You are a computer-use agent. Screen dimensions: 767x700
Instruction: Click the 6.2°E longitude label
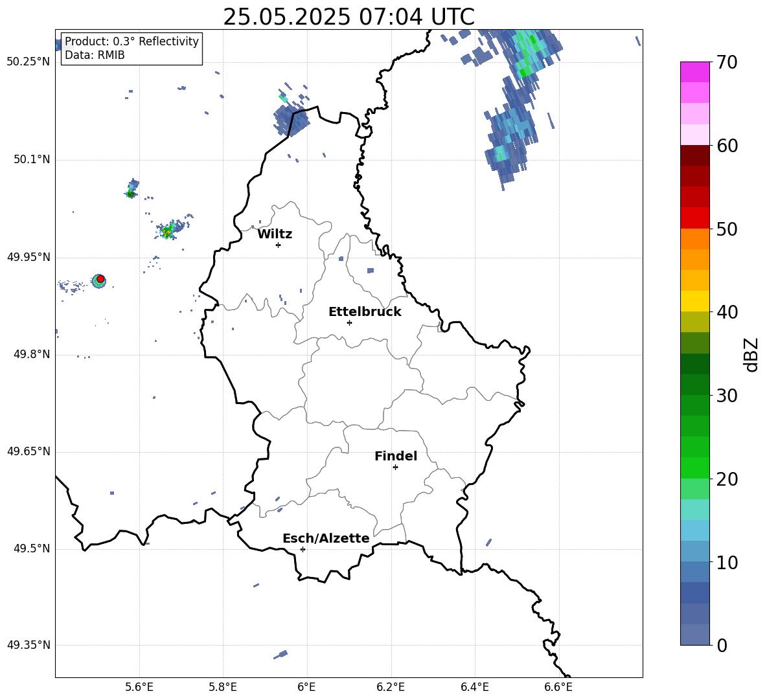(391, 687)
